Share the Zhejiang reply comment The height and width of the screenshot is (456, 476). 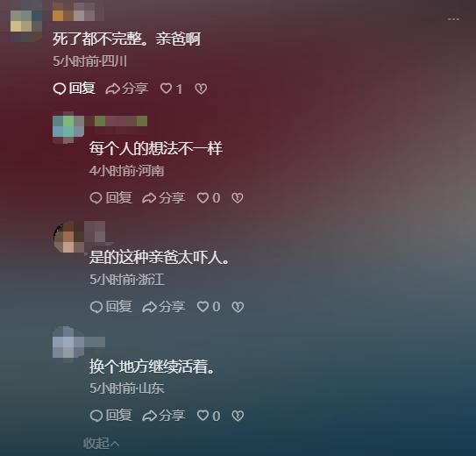pos(163,307)
